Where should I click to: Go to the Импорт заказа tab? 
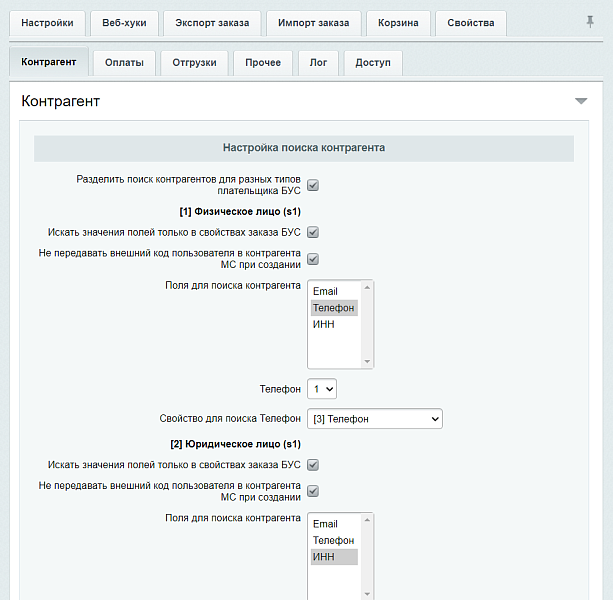tap(314, 23)
